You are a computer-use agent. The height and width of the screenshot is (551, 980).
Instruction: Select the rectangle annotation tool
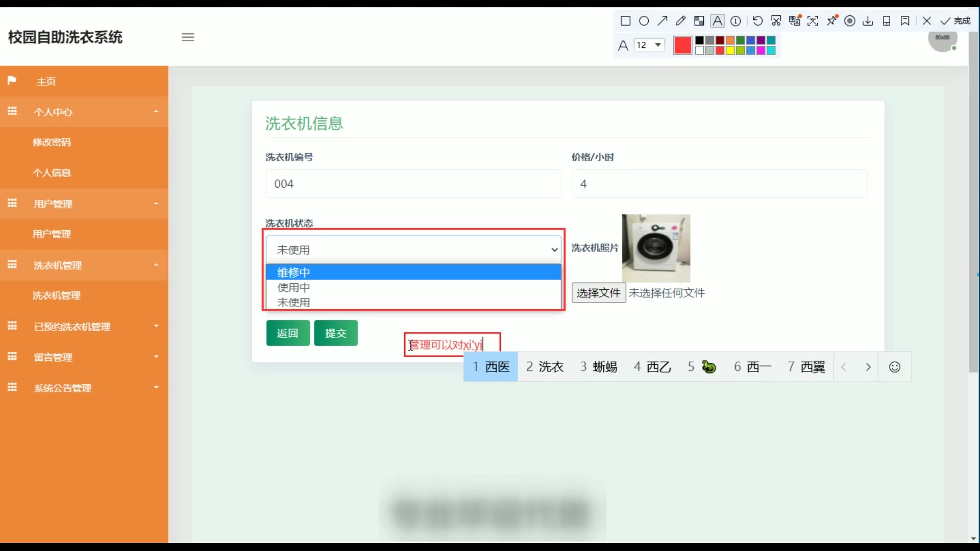coord(625,21)
